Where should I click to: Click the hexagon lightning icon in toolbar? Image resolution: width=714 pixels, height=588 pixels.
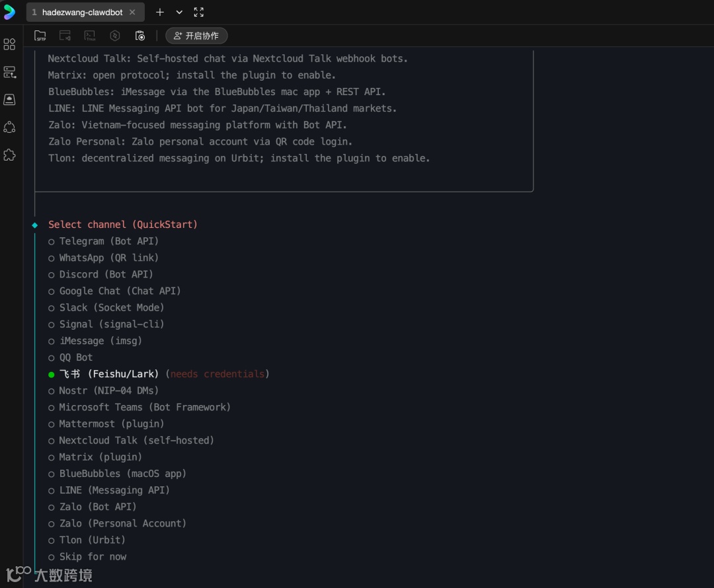tap(115, 36)
